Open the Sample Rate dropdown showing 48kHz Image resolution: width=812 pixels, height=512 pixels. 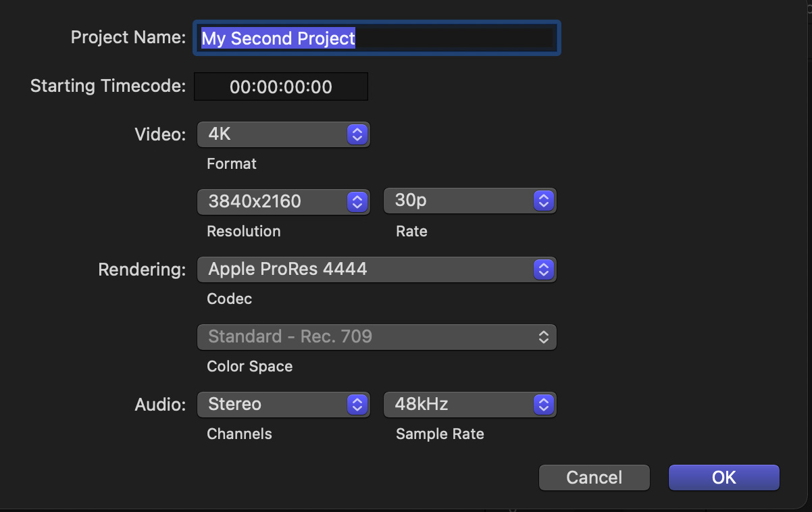(470, 404)
